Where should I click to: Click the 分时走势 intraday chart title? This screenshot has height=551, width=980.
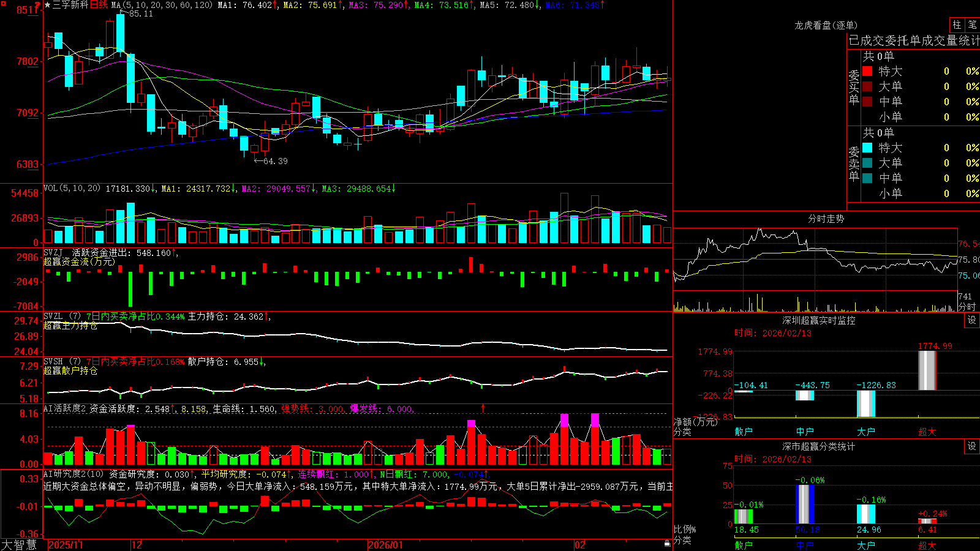click(x=826, y=219)
